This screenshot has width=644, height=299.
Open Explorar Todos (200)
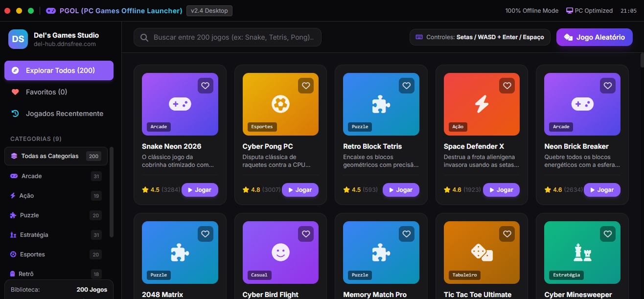pyautogui.click(x=59, y=70)
